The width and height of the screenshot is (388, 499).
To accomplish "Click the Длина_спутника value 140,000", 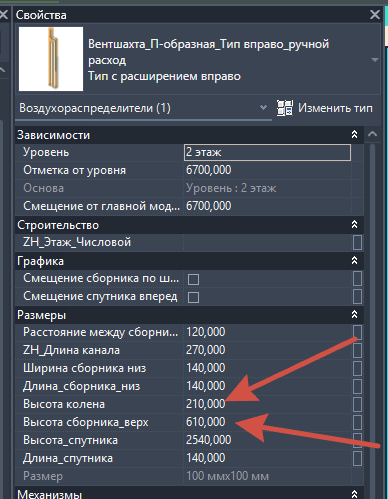I will [x=267, y=458].
